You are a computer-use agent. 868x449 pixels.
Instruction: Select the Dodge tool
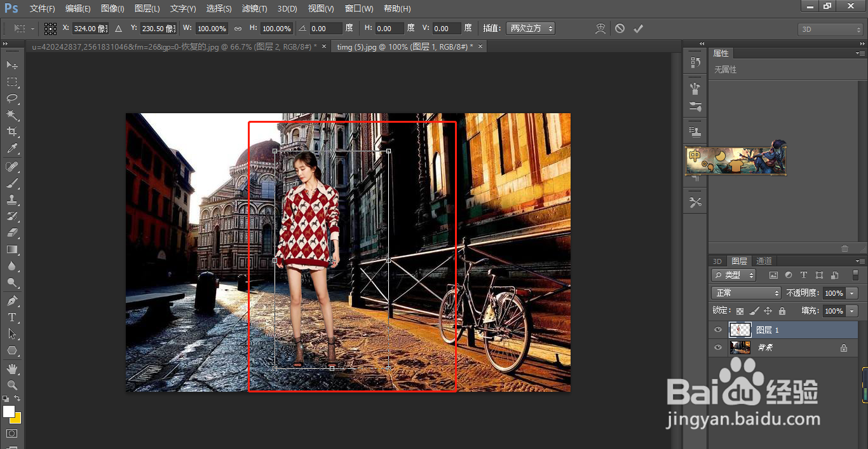point(12,282)
